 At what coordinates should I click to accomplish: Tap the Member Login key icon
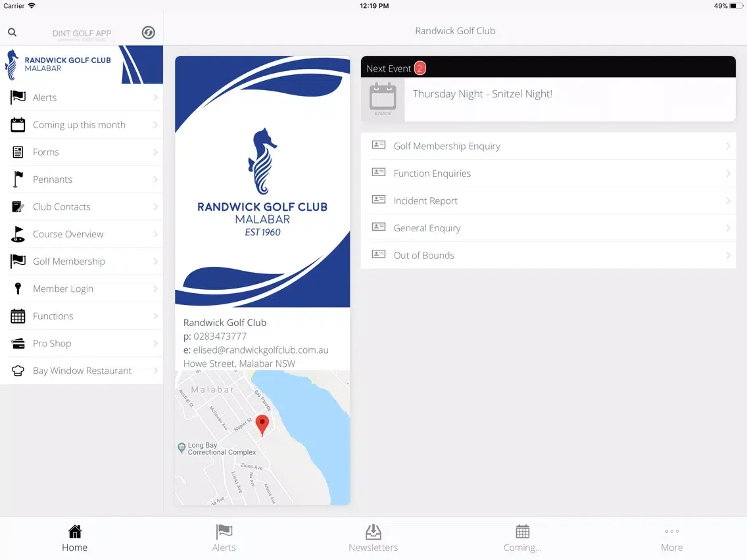tap(18, 289)
